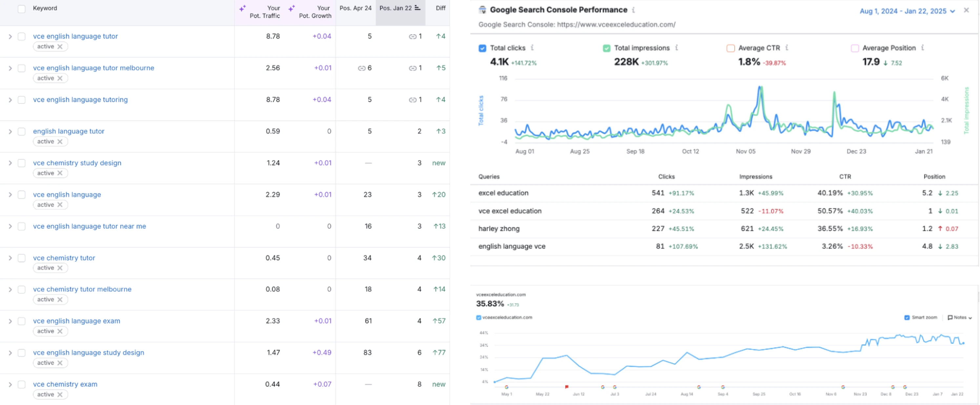Expand the vce chemistry tutor keyword row
This screenshot has width=980, height=405.
10,258
